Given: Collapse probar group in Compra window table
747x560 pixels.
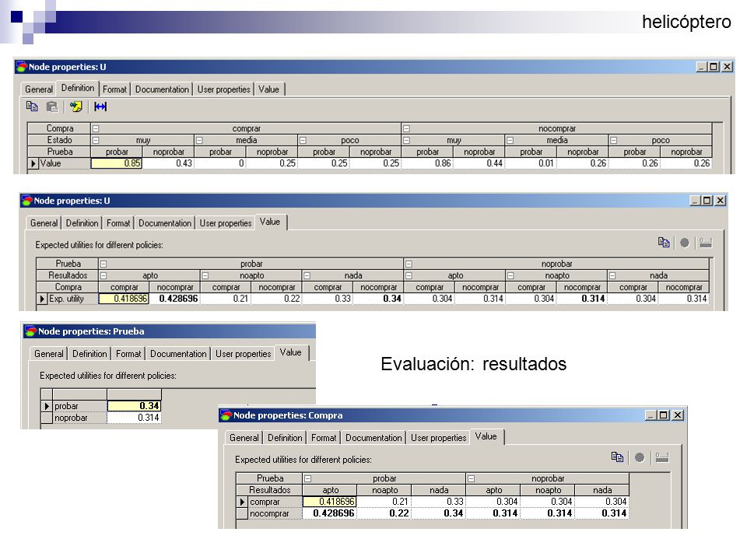Looking at the screenshot, I should point(308,478).
